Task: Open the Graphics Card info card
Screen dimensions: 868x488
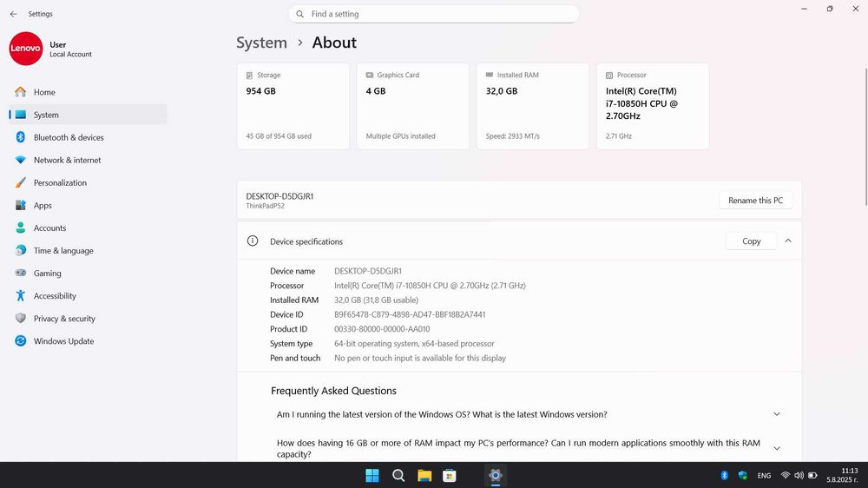Action: tap(413, 106)
